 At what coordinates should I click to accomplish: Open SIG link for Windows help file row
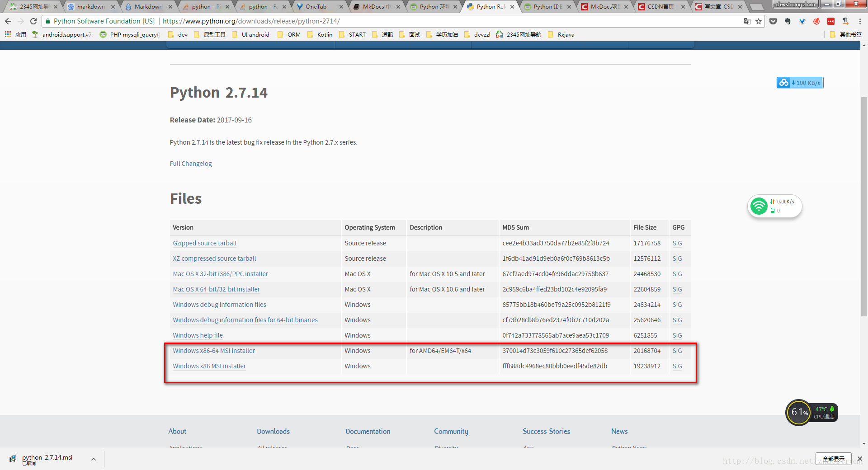(677, 335)
